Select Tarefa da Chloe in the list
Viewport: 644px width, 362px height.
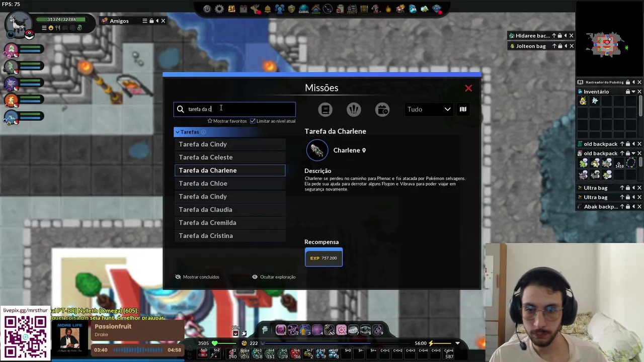(229, 184)
